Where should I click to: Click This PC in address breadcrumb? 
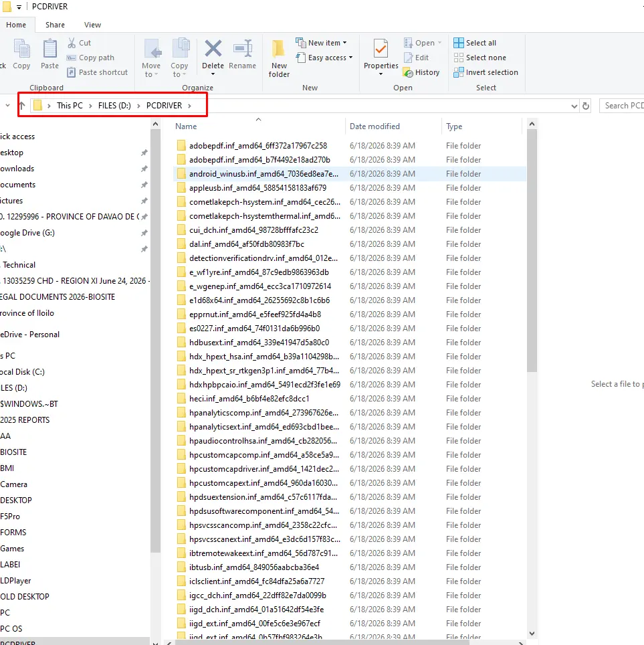pyautogui.click(x=70, y=106)
